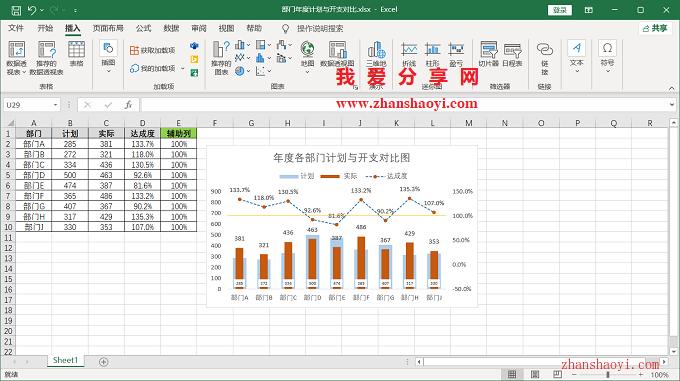
Task: Insert a Column sparkline (柱形)
Action: pyautogui.click(x=432, y=55)
